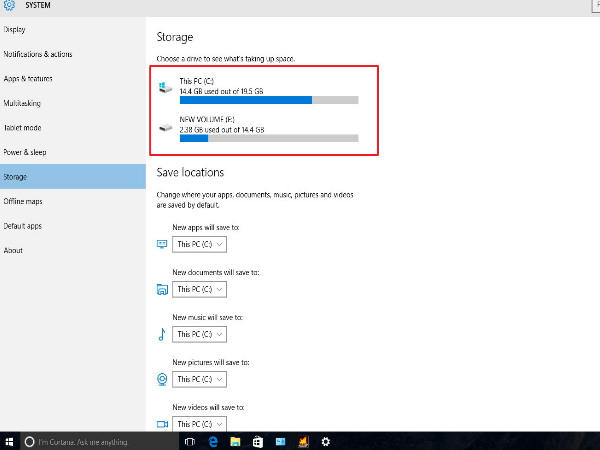Click the SYSTEM title text

[38, 5]
